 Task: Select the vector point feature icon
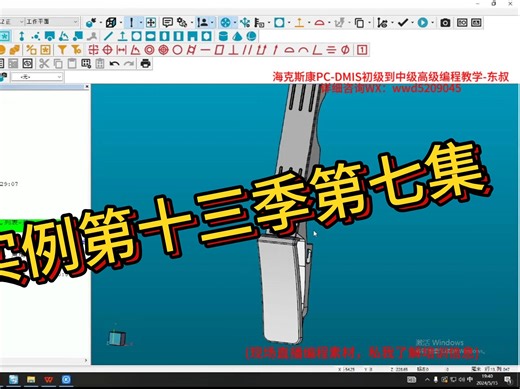coord(22,36)
